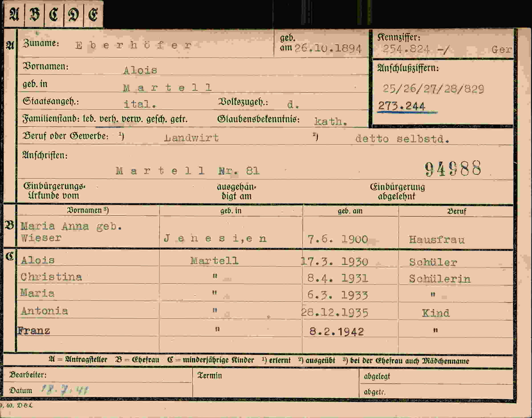Screen dimensions: 532x418
Task: Click child name 'Alois' in section C
Action: tap(38, 260)
